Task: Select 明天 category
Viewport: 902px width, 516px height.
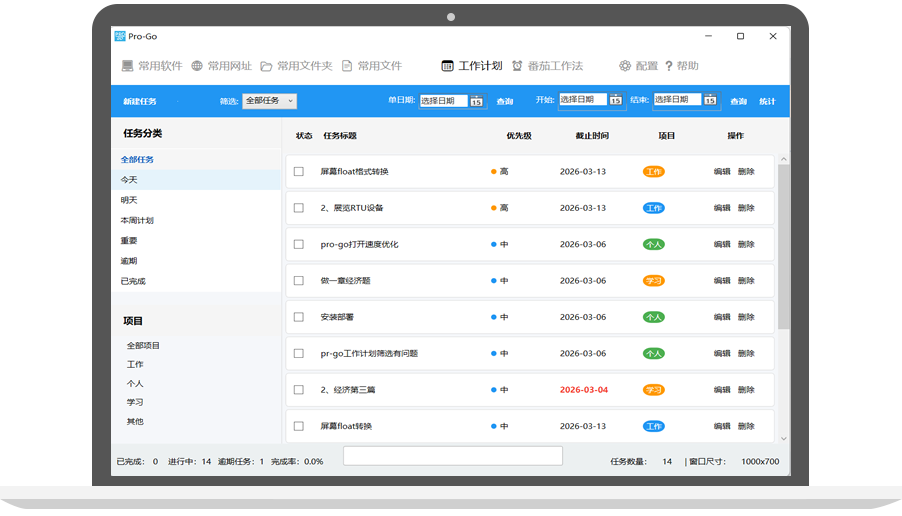Action: (x=129, y=200)
